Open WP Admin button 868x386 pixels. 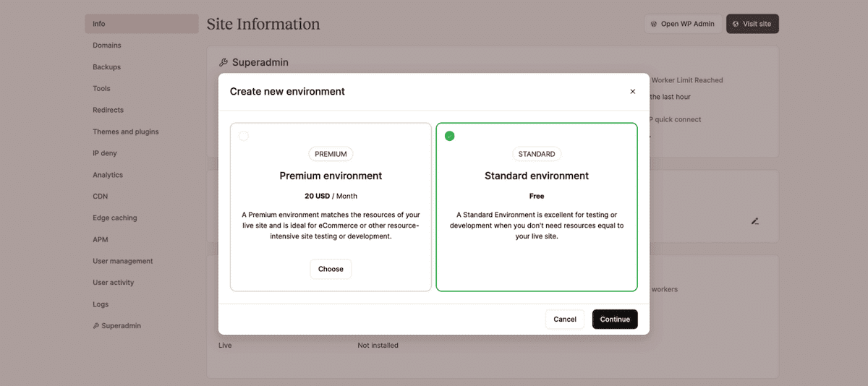pyautogui.click(x=682, y=24)
